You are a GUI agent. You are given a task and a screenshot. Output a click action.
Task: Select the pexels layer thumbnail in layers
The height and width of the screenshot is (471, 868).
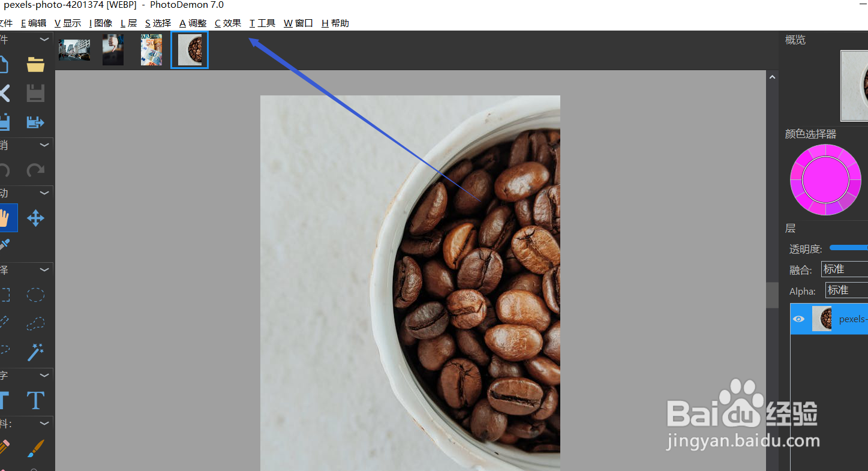822,319
